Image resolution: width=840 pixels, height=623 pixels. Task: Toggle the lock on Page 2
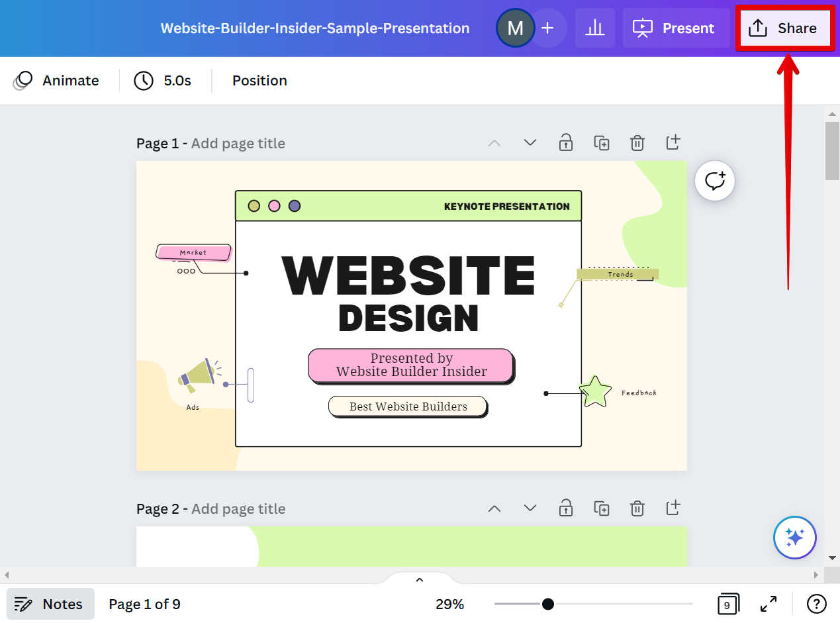[x=565, y=508]
